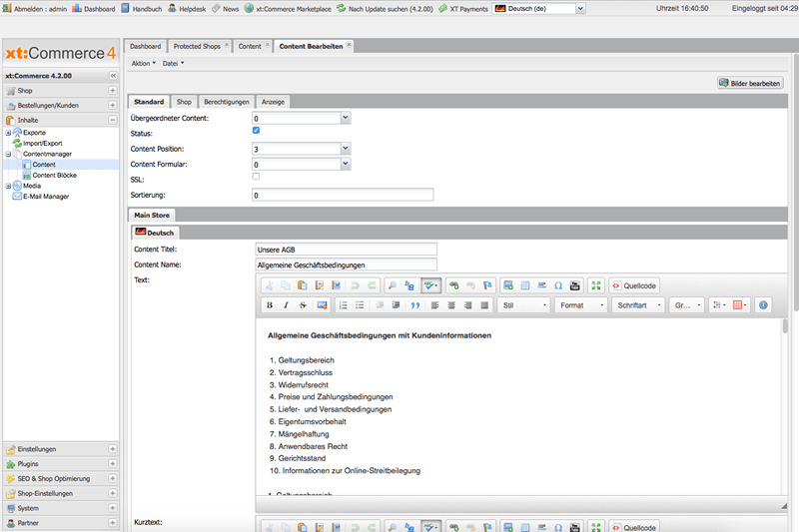799x532 pixels.
Task: Open the Datei menu
Action: coord(173,63)
